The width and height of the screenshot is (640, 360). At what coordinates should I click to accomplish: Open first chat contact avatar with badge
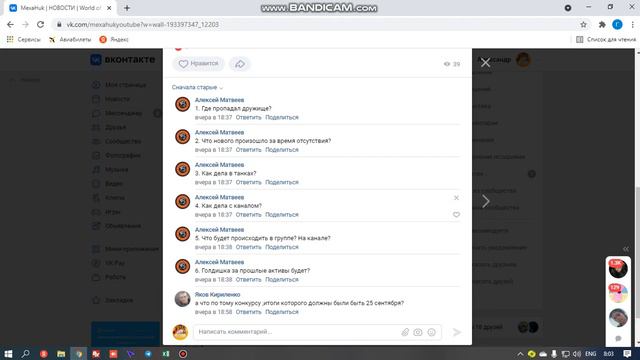coord(618,269)
